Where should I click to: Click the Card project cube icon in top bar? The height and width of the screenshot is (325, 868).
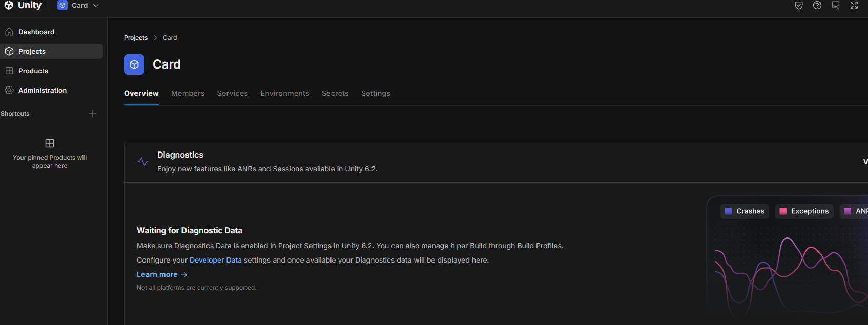63,5
